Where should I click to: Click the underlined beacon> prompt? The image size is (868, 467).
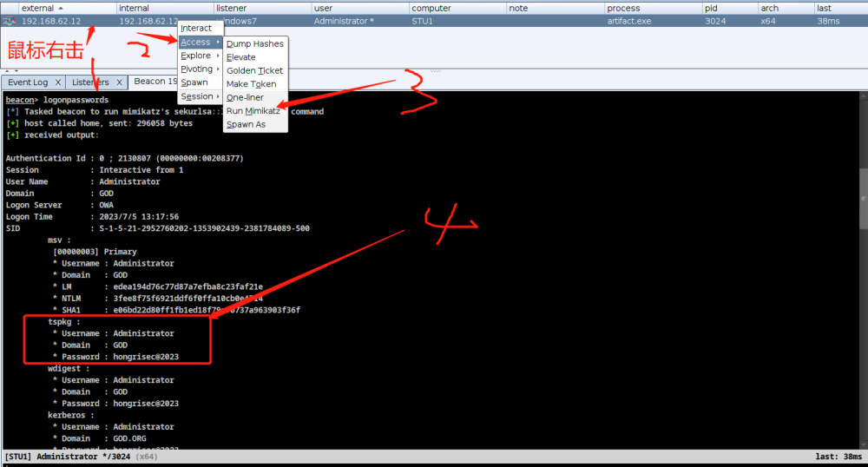coord(23,100)
